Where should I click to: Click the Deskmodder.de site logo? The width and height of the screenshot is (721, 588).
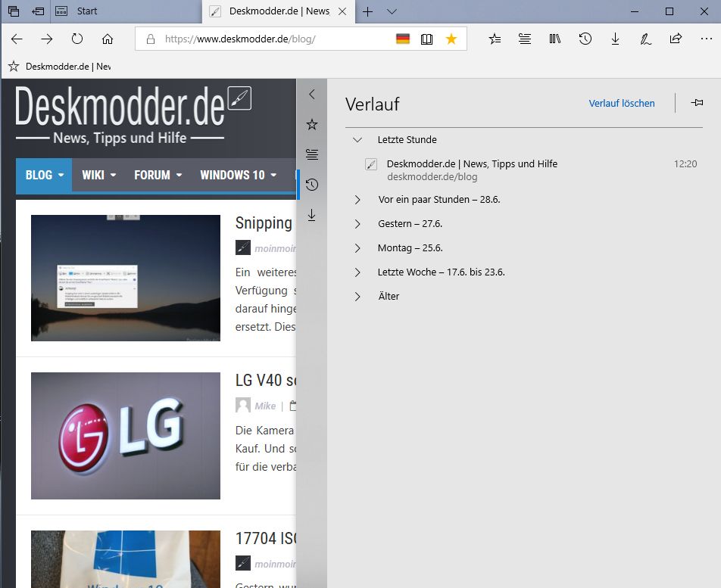133,114
